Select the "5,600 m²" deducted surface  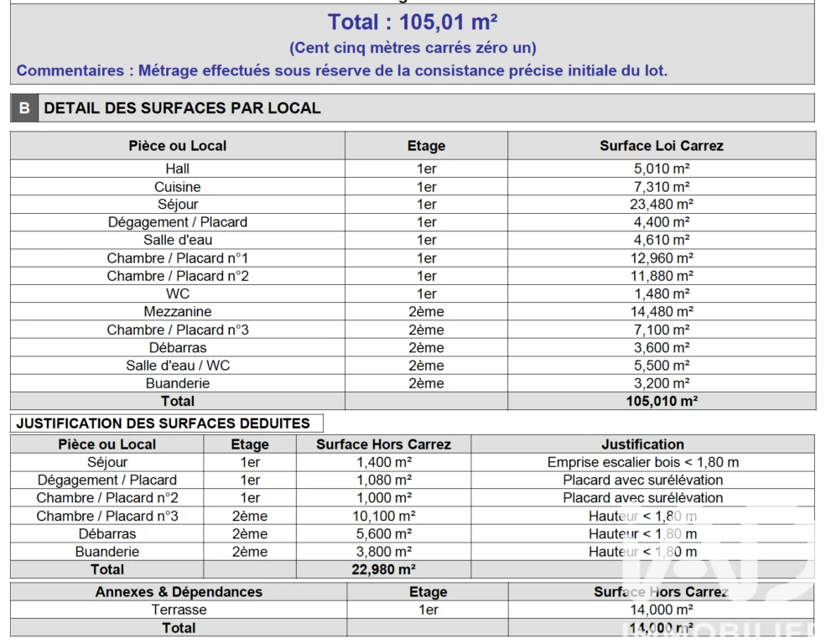click(x=384, y=534)
